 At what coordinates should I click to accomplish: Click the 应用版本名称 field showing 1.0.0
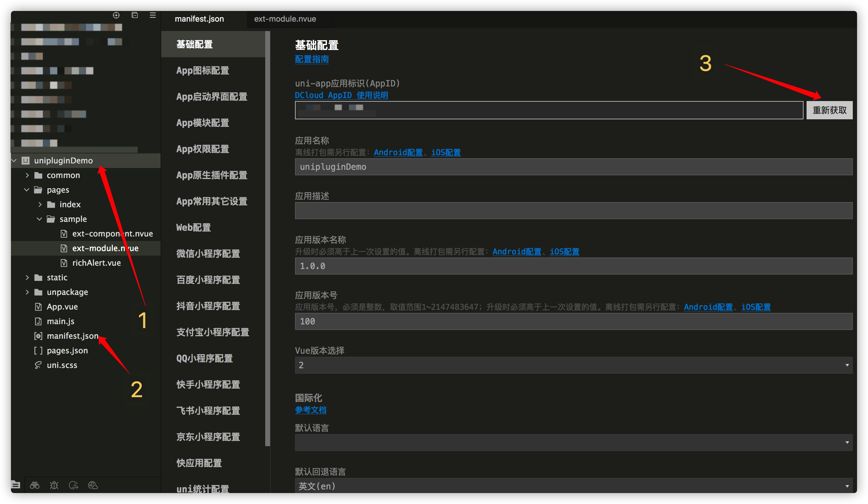click(x=574, y=266)
